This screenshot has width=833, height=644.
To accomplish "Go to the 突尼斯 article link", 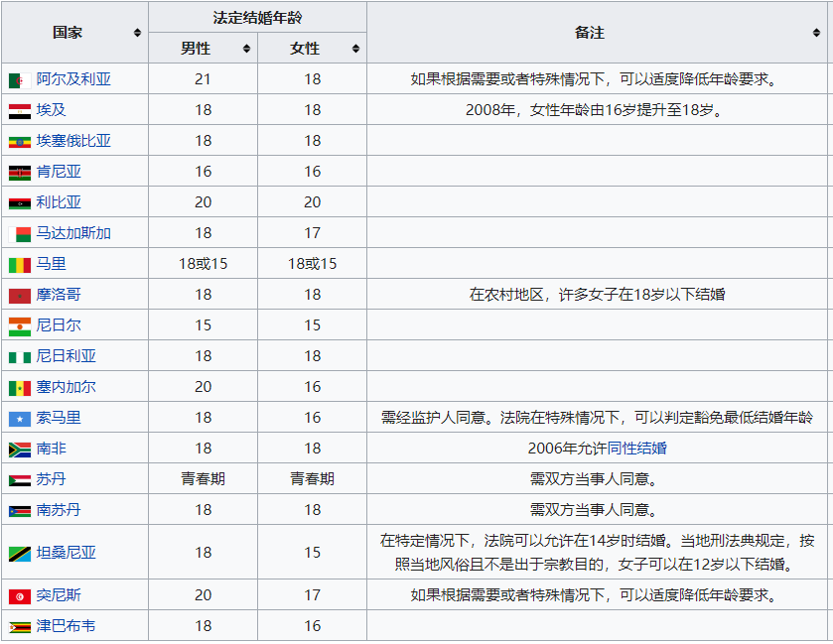I will pyautogui.click(x=59, y=595).
